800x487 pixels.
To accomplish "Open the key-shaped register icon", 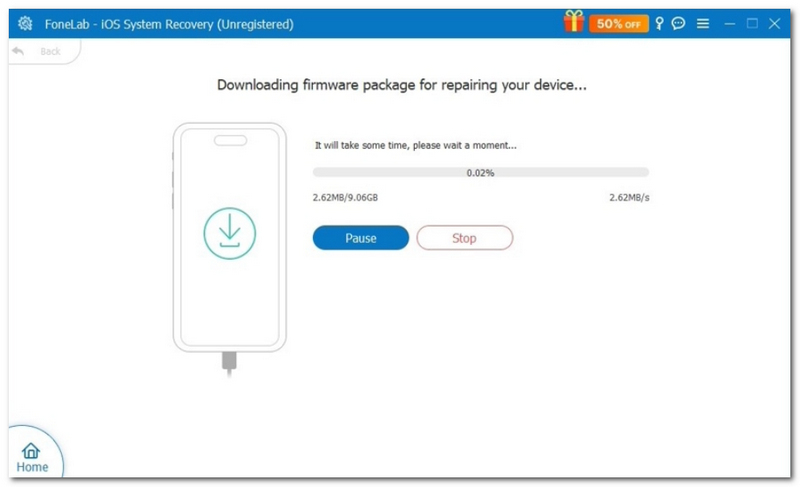I will (x=659, y=23).
